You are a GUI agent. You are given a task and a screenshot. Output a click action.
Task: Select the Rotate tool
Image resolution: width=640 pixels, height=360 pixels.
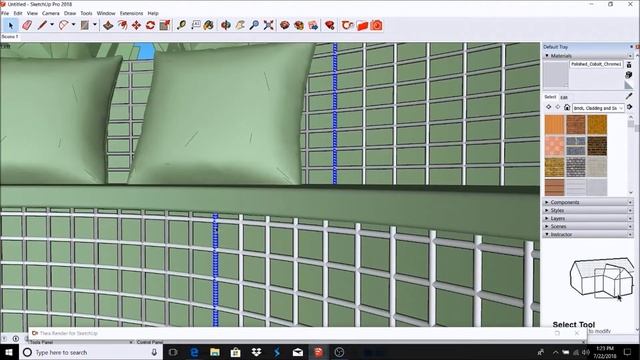pos(150,25)
